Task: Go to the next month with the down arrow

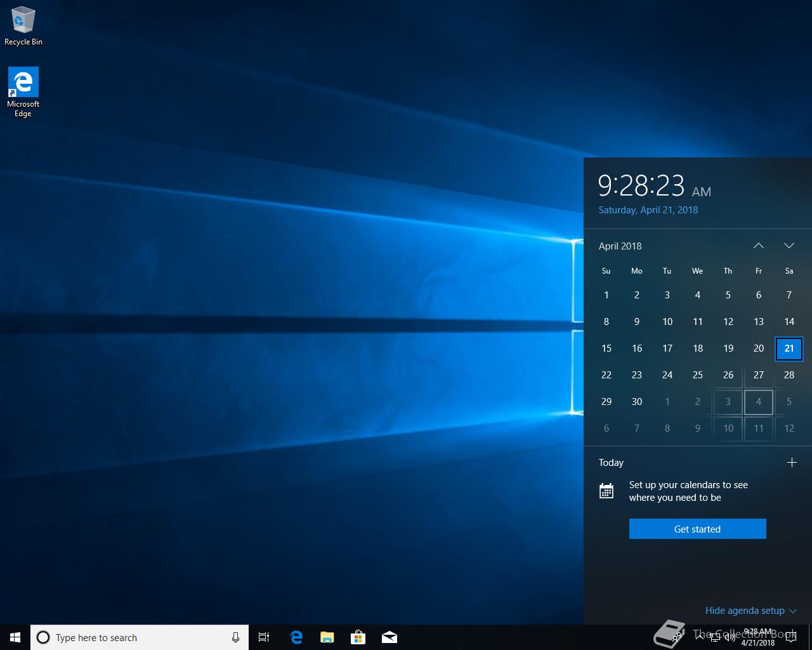Action: pos(789,246)
